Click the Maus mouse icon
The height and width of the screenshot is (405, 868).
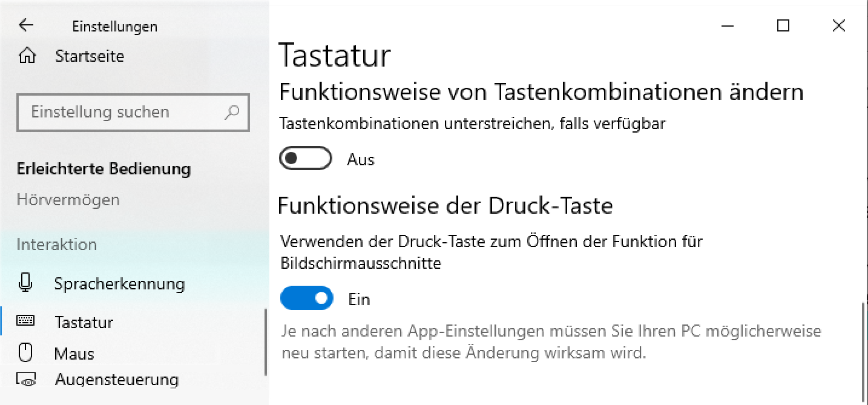[x=25, y=353]
